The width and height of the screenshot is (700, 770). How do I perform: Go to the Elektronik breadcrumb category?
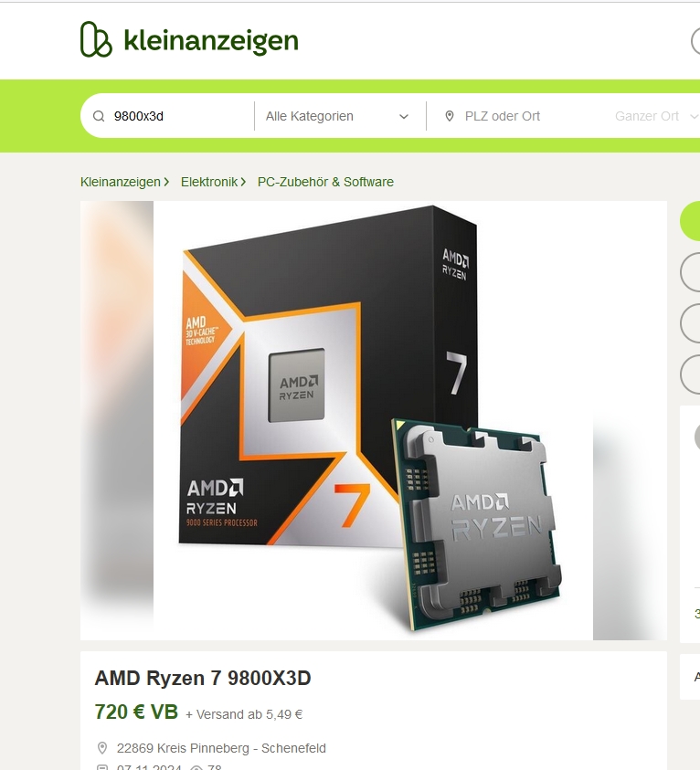209,182
